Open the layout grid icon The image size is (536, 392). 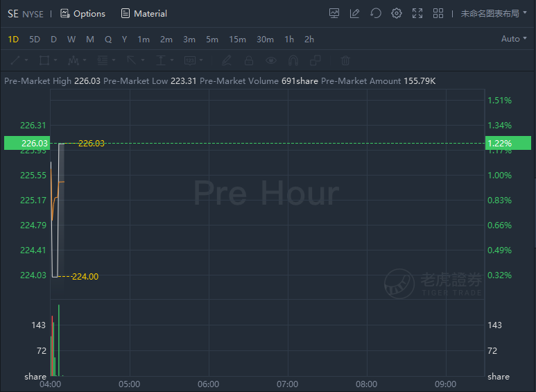coord(438,14)
